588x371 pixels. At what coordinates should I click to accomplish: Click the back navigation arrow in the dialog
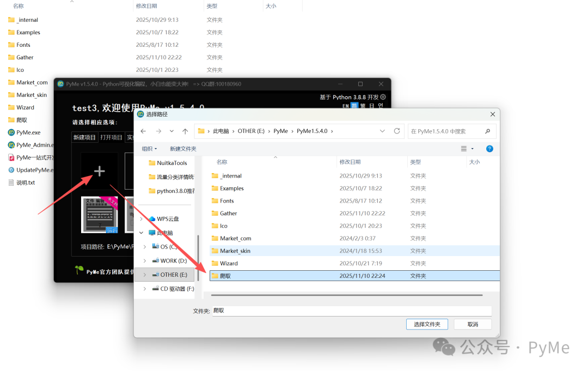143,131
